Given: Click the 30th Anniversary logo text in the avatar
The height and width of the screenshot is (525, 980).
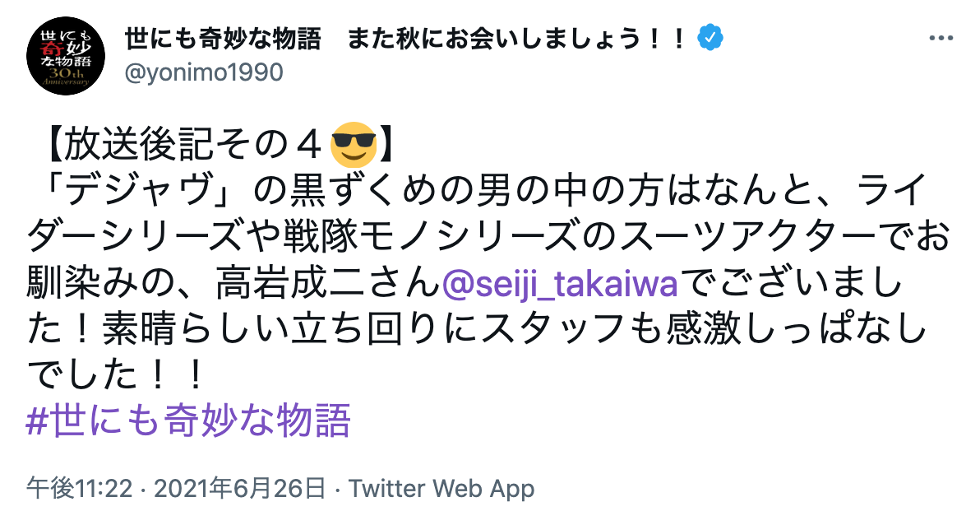Looking at the screenshot, I should click(x=66, y=77).
